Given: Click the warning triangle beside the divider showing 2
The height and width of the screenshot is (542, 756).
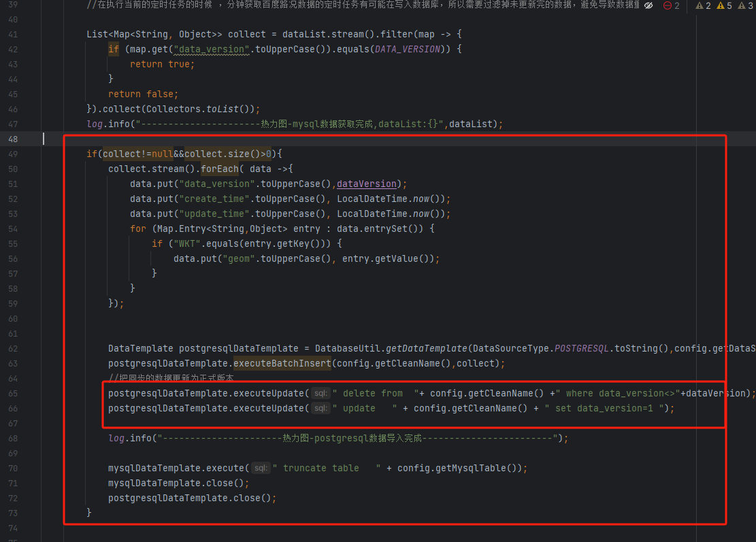Looking at the screenshot, I should (x=703, y=5).
